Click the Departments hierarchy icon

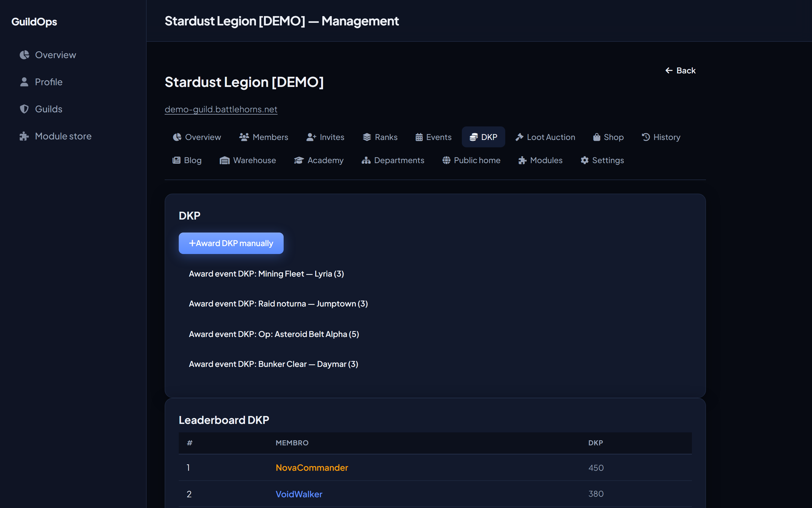click(366, 160)
